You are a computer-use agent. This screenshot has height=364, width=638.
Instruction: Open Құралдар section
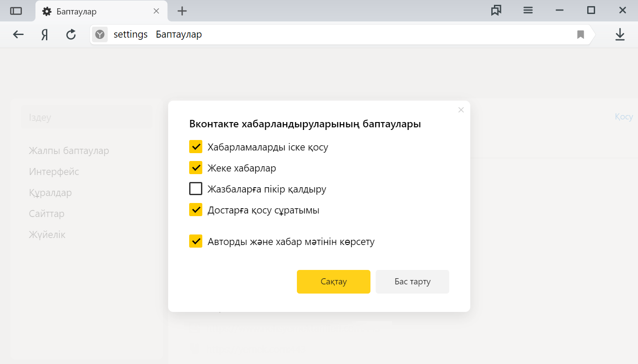click(50, 192)
